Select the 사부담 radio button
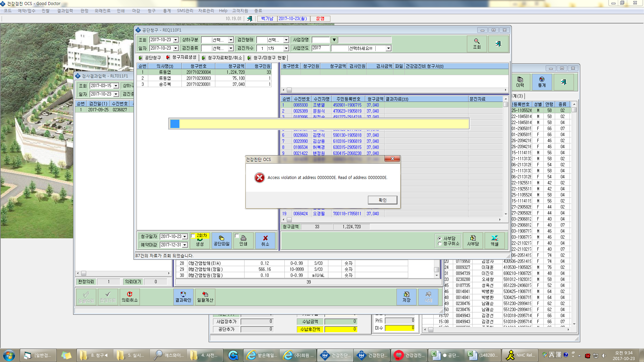The width and height of the screenshot is (644, 362). [440, 239]
